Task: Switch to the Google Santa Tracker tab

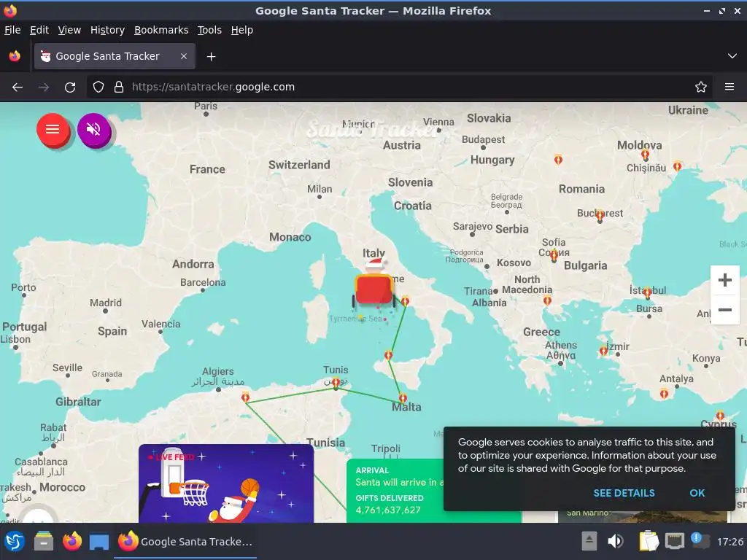Action: pyautogui.click(x=115, y=56)
